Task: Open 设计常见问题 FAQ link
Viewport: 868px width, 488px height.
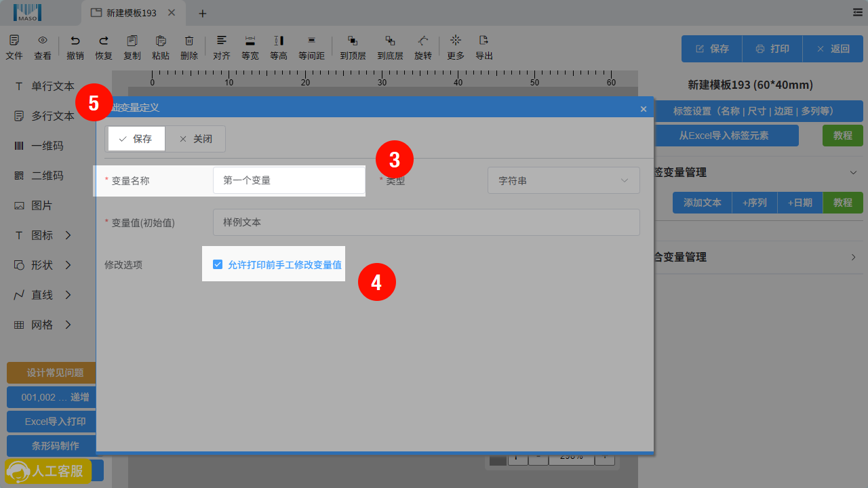Action: 52,373
